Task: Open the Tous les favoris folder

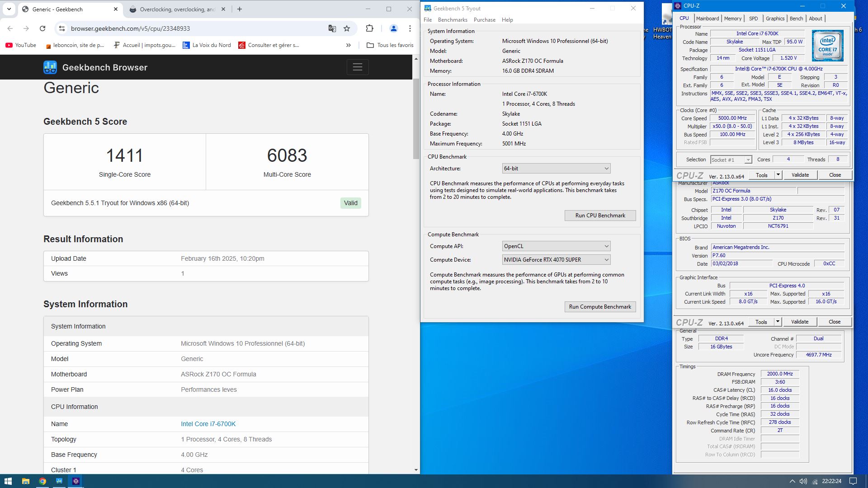Action: point(390,45)
